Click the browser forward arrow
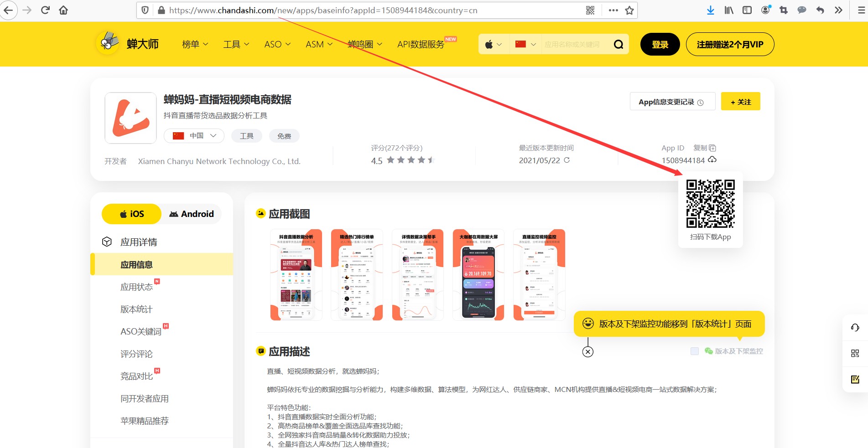 27,10
